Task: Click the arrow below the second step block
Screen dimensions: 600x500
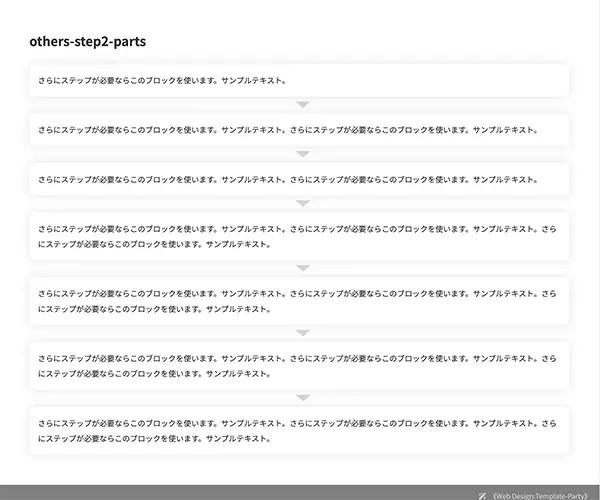Action: coord(303,153)
